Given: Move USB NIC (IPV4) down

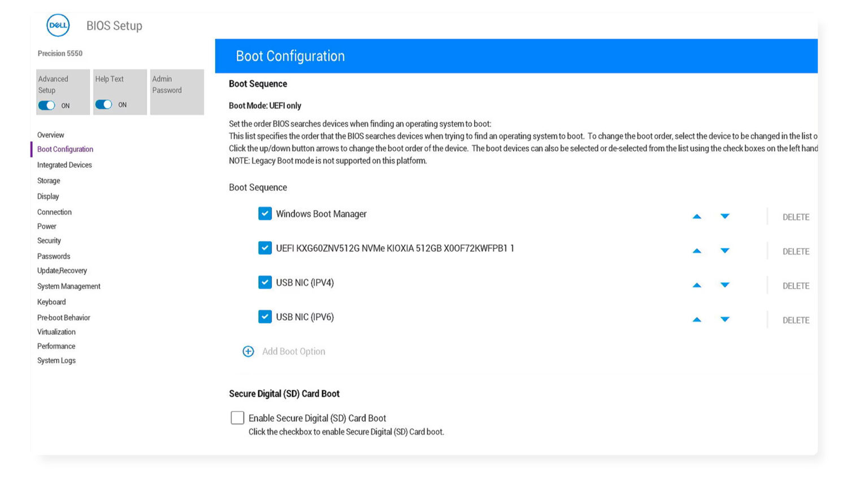Looking at the screenshot, I should (725, 285).
